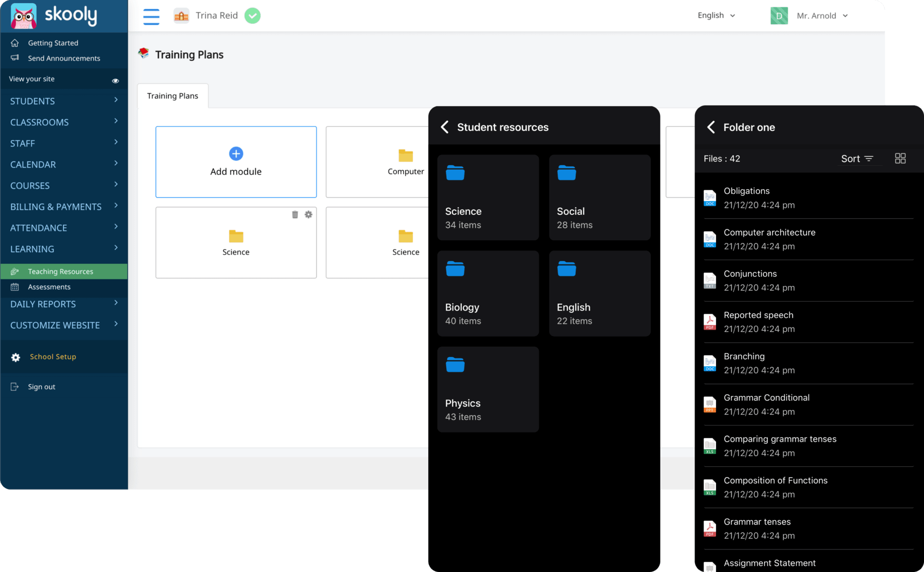Select the Training Plans tab
Viewport: 924px width, 572px height.
(x=172, y=96)
